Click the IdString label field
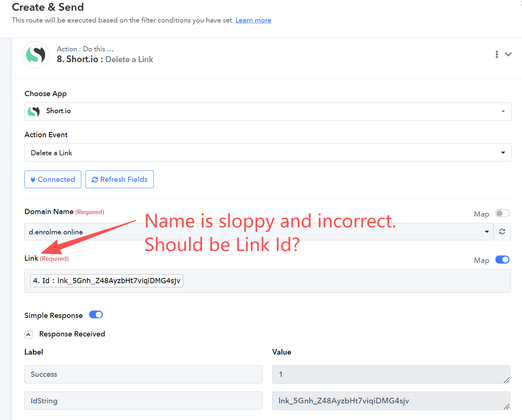The image size is (522, 420). [143, 401]
